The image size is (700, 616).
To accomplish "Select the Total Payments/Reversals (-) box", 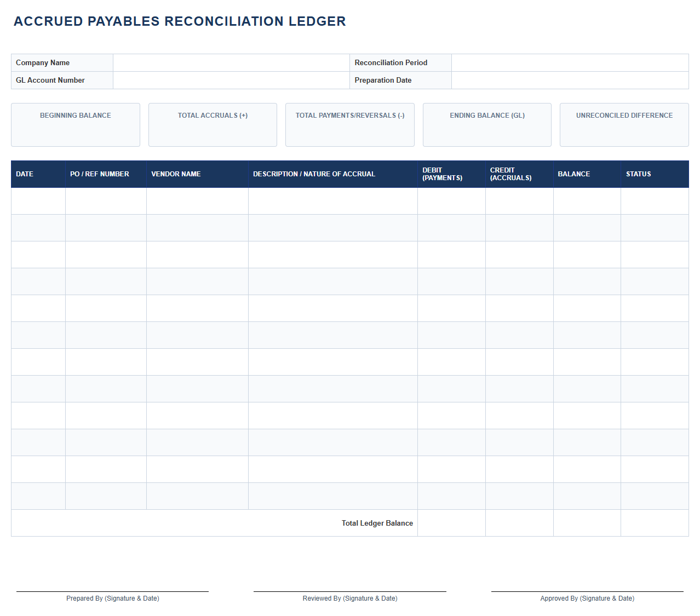I will coord(350,125).
